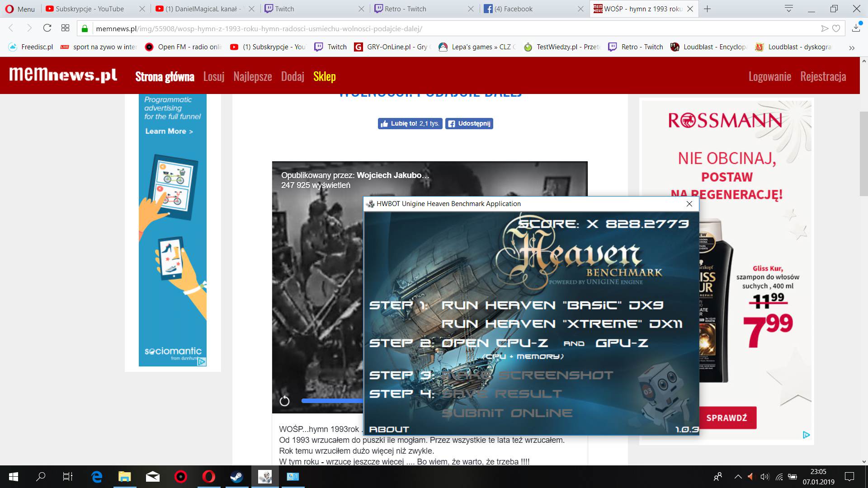This screenshot has height=488, width=868.
Task: Open Strona główna menu item
Action: click(165, 76)
